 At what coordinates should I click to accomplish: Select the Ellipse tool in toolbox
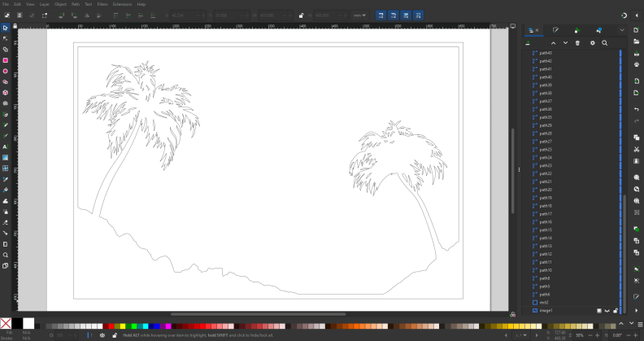[x=5, y=71]
